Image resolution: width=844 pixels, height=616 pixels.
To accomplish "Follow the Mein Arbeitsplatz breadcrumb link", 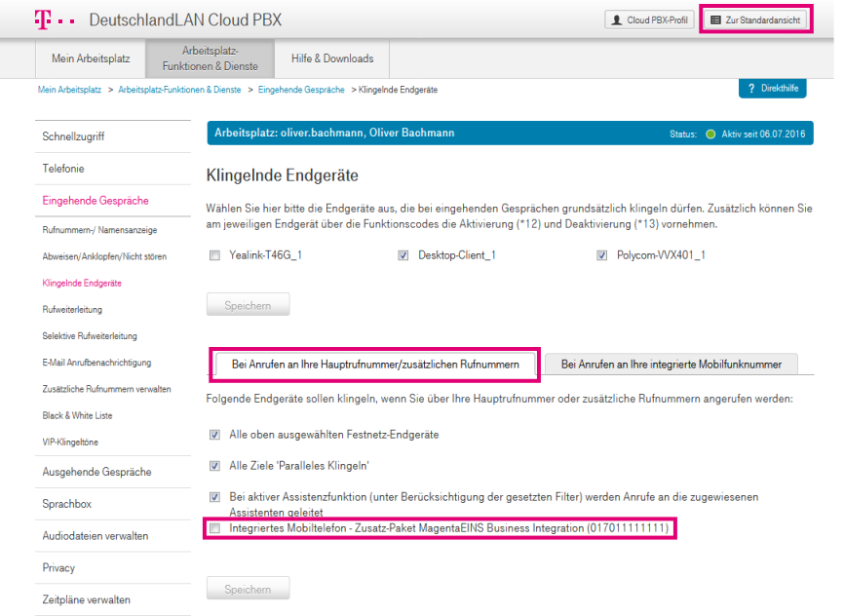I will [x=69, y=90].
